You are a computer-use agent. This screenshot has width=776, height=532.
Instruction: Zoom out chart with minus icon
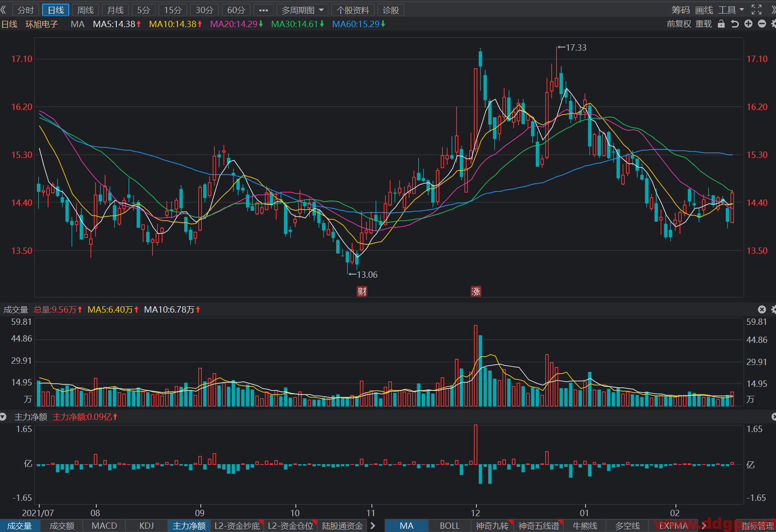762,24
